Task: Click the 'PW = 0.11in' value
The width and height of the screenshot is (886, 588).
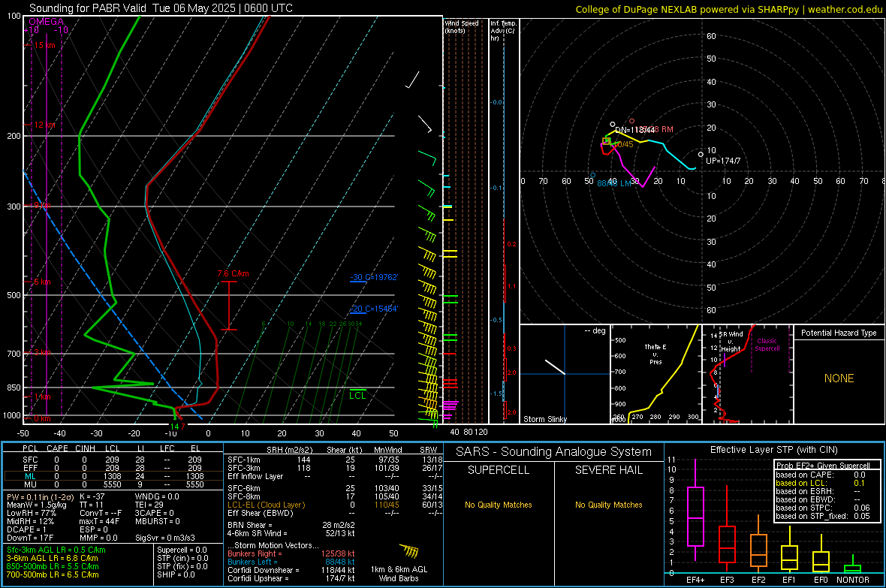Action: 39,496
